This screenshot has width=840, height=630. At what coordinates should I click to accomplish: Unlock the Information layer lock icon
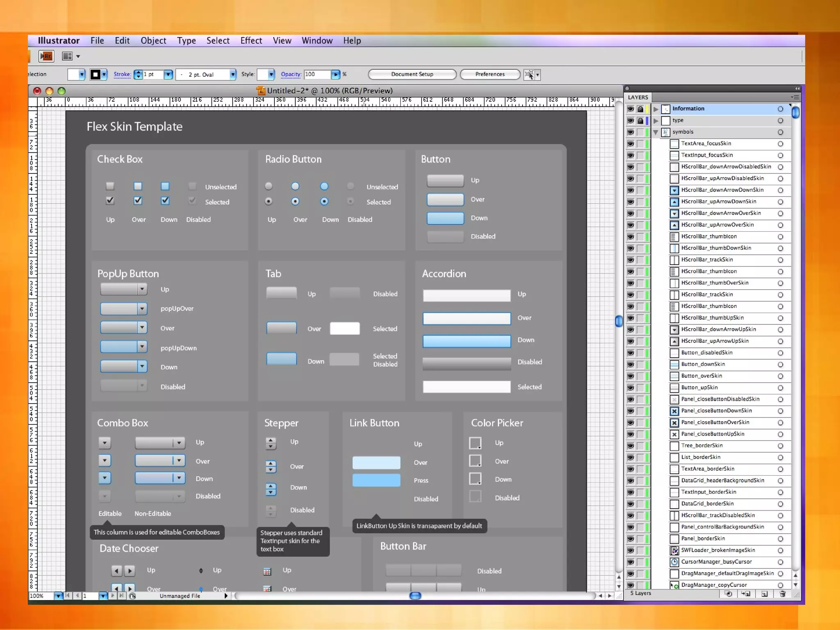[640, 109]
